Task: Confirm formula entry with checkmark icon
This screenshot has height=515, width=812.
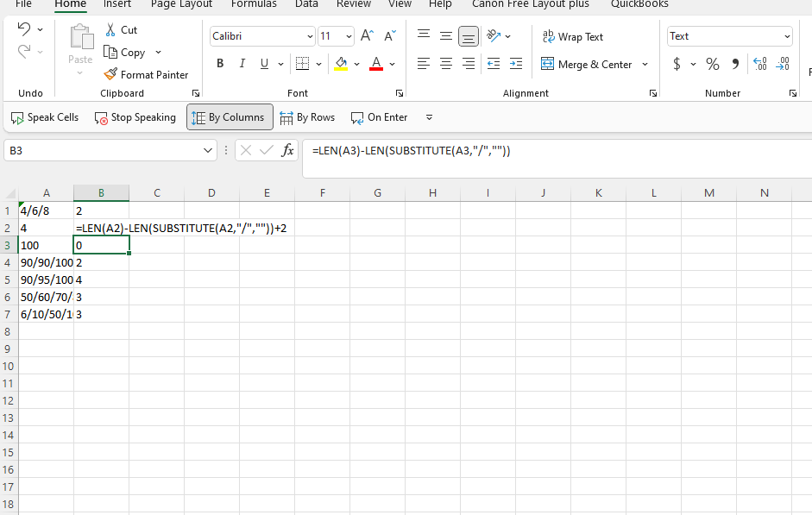Action: [x=267, y=150]
